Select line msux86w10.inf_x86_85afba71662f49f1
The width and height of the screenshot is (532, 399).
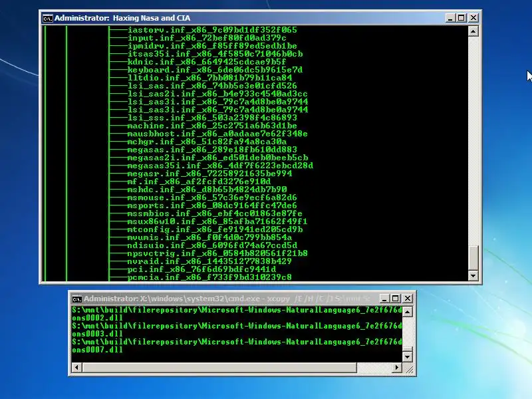[x=217, y=221]
